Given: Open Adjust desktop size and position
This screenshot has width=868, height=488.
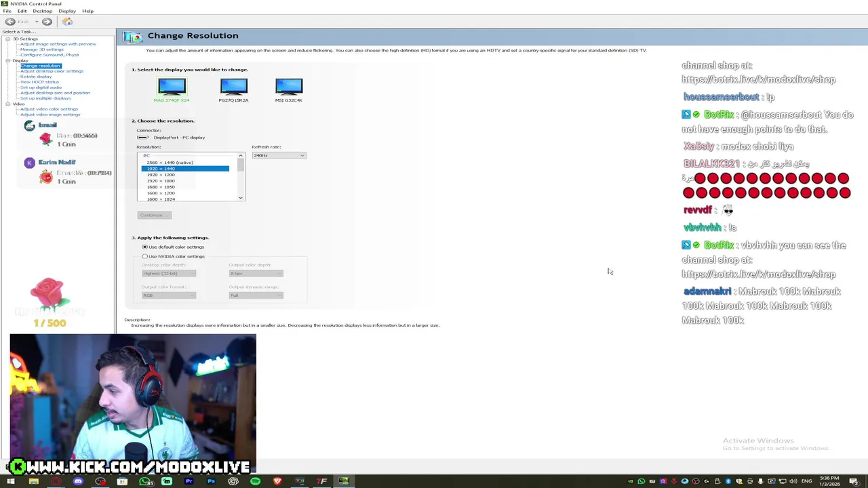Looking at the screenshot, I should [x=55, y=93].
